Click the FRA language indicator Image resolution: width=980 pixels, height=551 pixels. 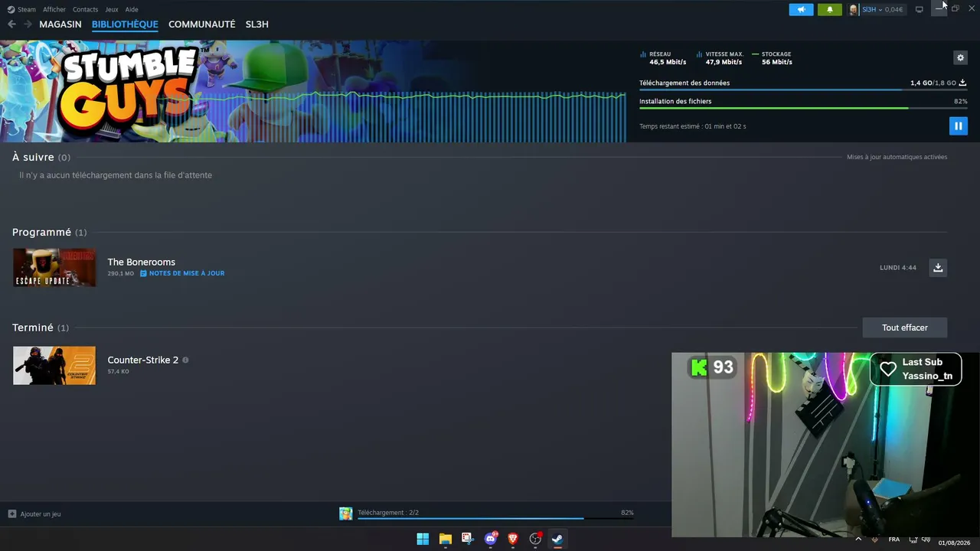point(894,540)
